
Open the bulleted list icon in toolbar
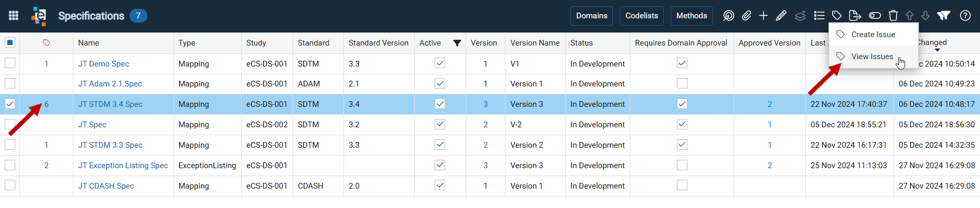[x=819, y=16]
